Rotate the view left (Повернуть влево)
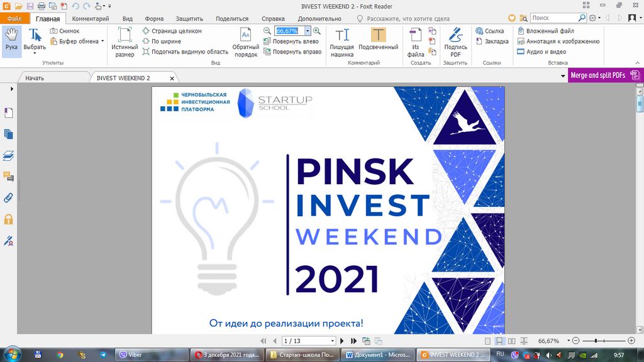This screenshot has height=362, width=644. (292, 41)
